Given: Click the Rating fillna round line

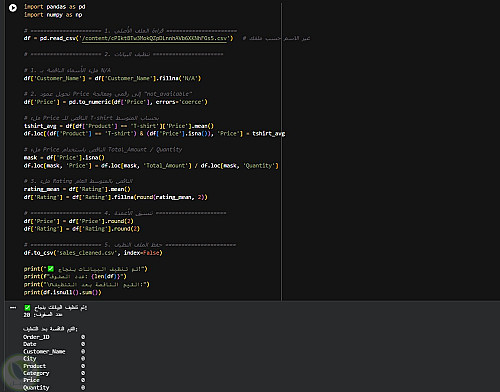Looking at the screenshot, I should pos(115,197).
